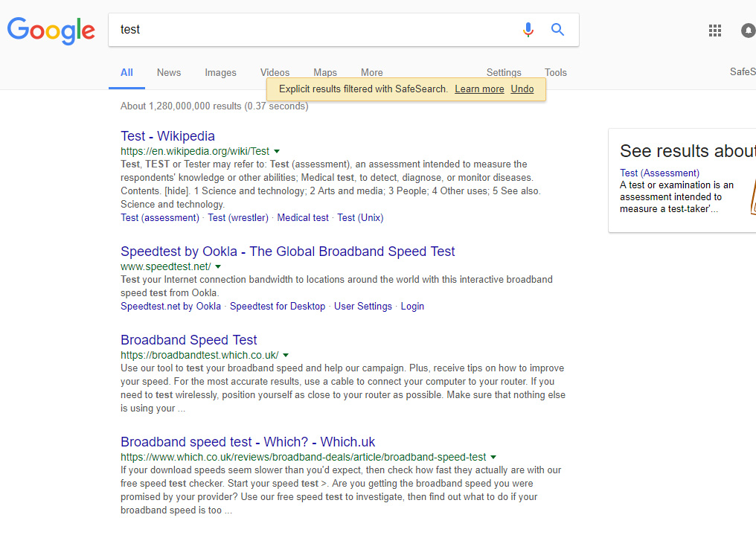This screenshot has width=756, height=538.
Task: Open the Speedtest by Ookla result
Action: [287, 252]
